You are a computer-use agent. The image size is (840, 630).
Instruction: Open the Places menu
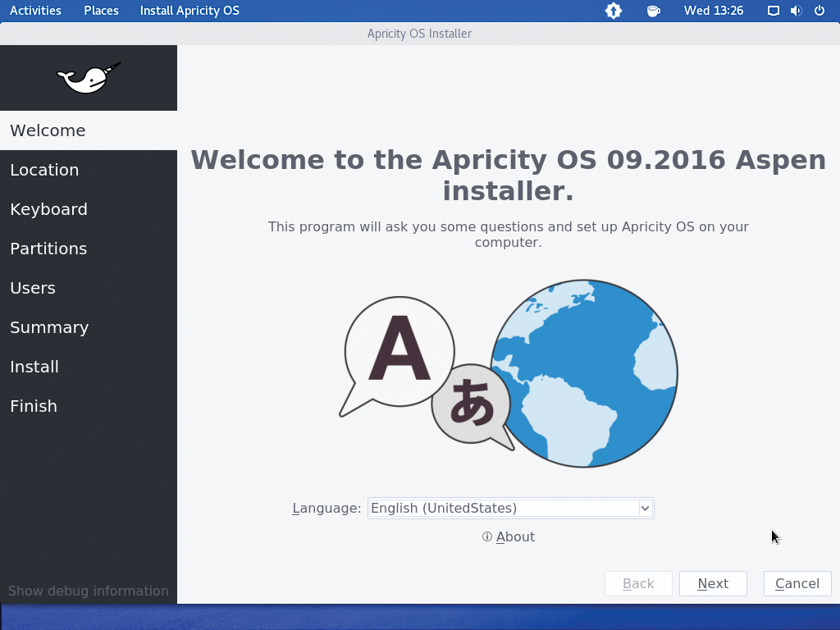tap(101, 11)
